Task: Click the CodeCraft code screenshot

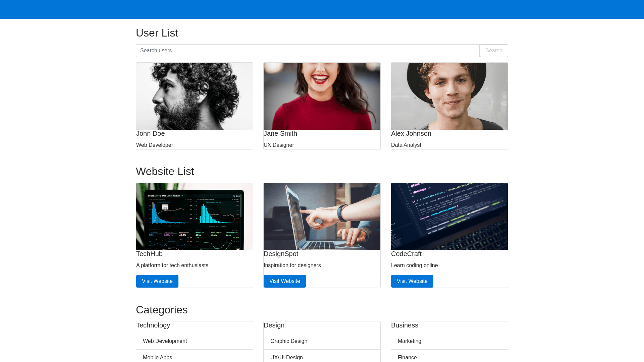Action: point(449,217)
